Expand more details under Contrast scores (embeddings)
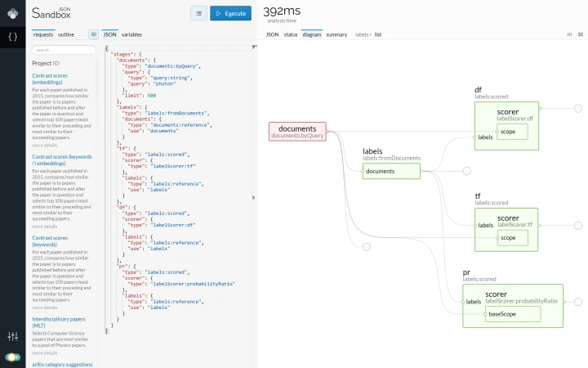588x368 pixels. 45,146
